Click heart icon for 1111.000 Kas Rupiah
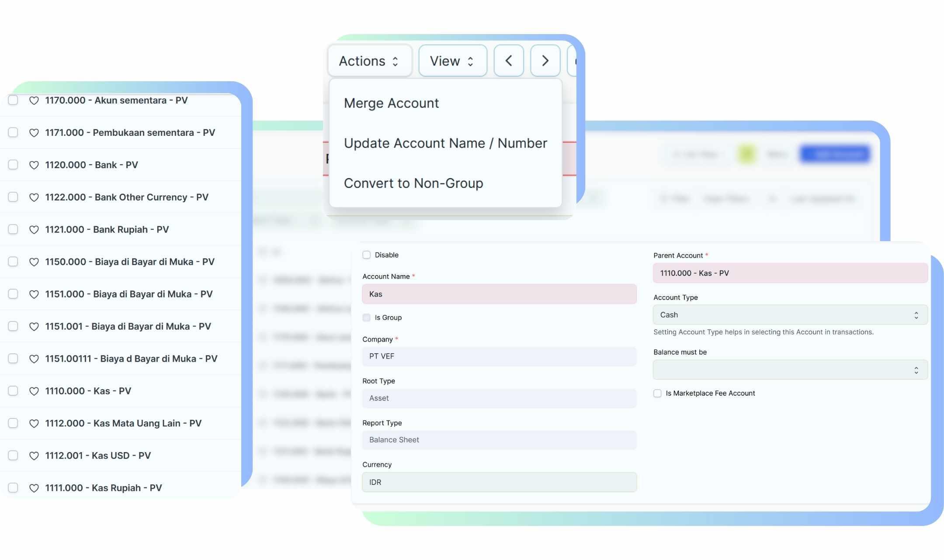The height and width of the screenshot is (560, 944). [34, 488]
